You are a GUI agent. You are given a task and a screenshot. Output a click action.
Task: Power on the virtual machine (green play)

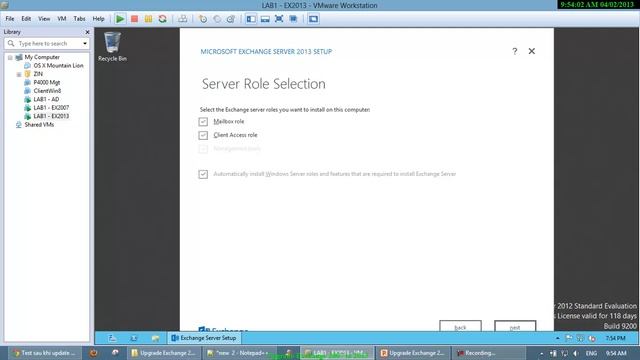tap(120, 19)
